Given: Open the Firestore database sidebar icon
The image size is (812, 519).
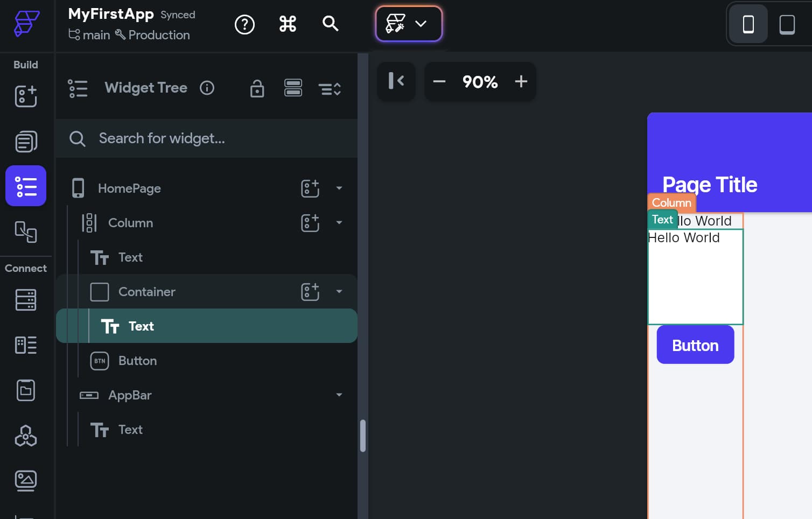Looking at the screenshot, I should [x=26, y=300].
